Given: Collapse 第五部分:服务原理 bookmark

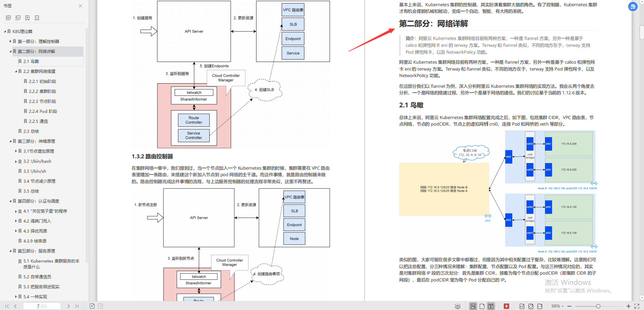Looking at the screenshot, I should click(x=10, y=251).
